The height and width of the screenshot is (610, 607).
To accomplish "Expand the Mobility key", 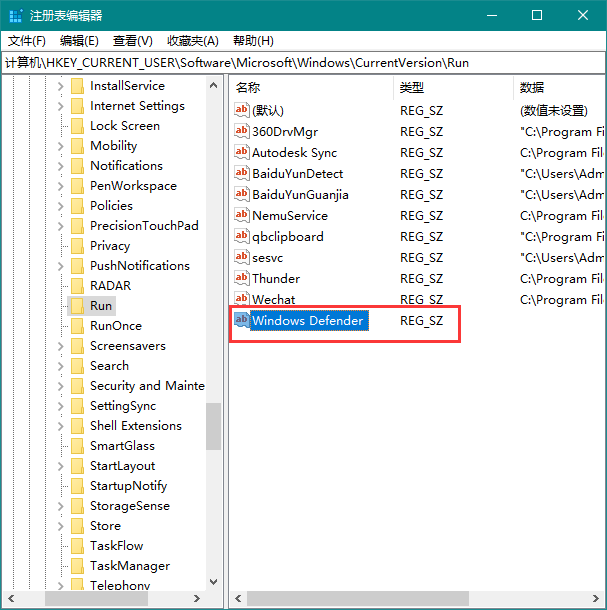I will click(x=60, y=146).
